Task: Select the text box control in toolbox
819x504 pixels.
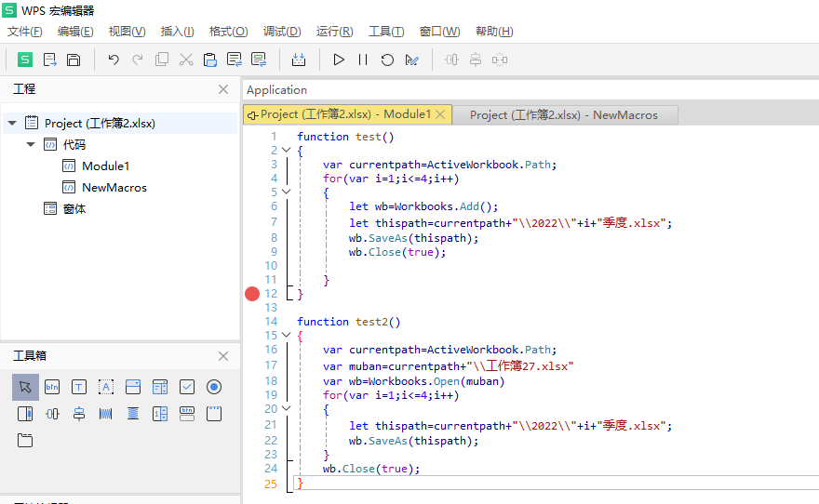Action: click(79, 387)
